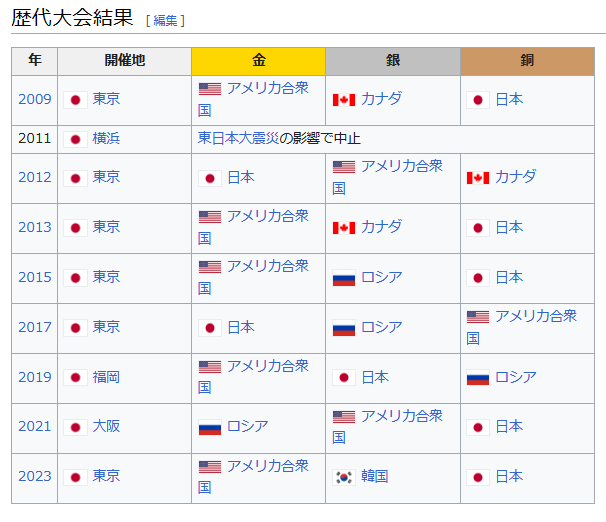The image size is (606, 522).
Task: Click the Russian flag in 2021 gold column
Action: (x=209, y=427)
